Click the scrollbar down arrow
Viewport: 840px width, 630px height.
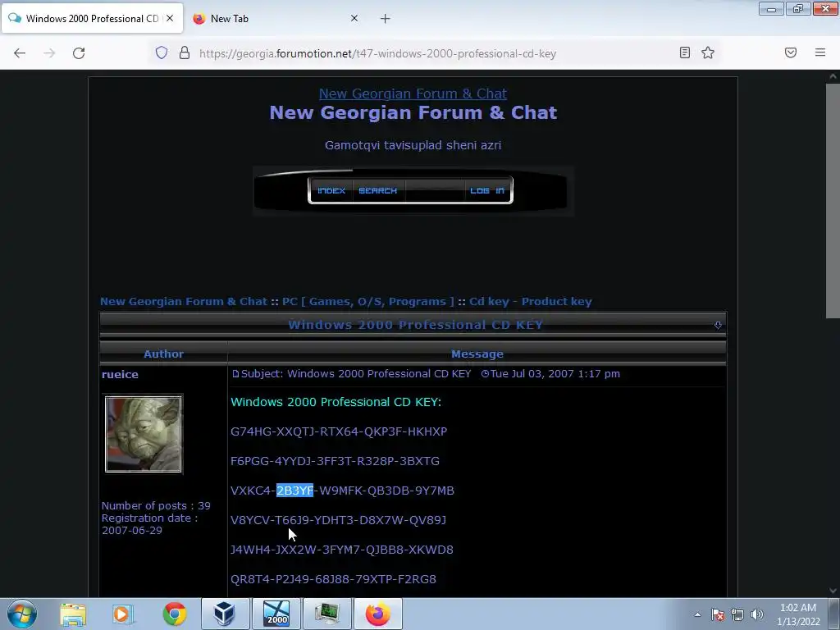point(833,591)
